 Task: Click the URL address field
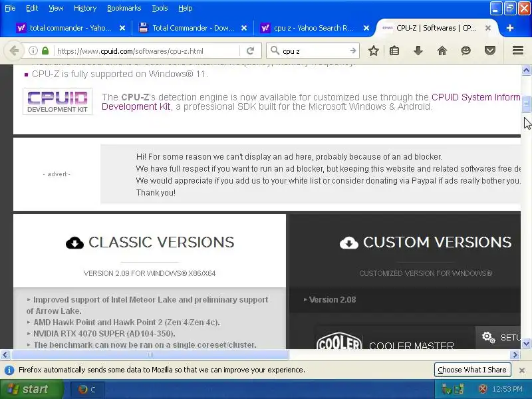pos(146,51)
